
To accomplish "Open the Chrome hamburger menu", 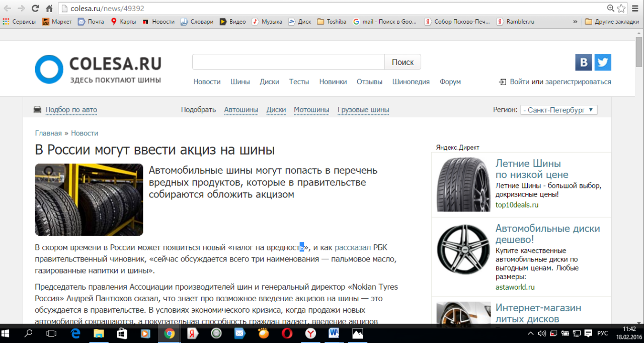I will tap(635, 8).
